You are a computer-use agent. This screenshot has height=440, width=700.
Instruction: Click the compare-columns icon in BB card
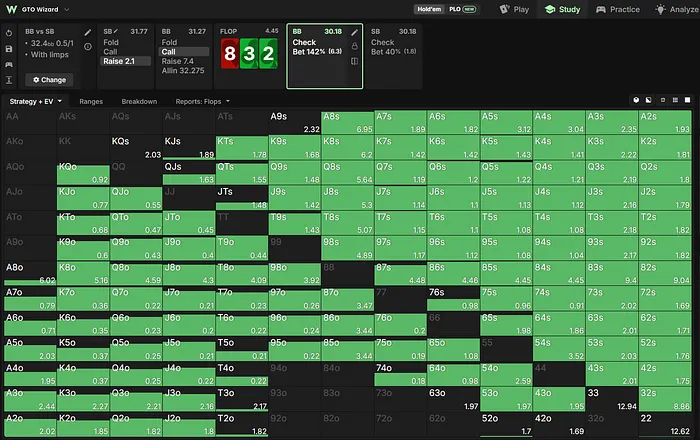point(354,61)
